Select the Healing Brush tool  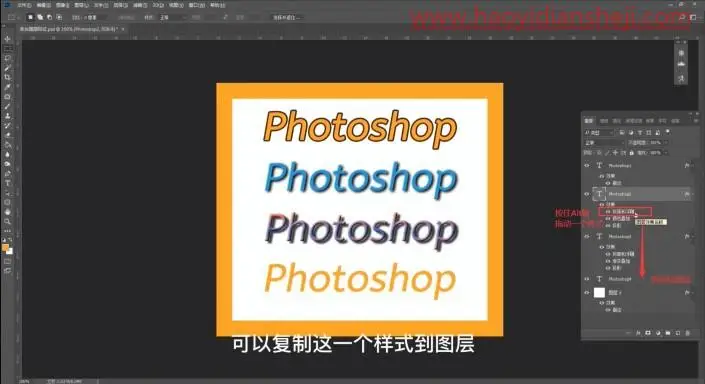8,97
